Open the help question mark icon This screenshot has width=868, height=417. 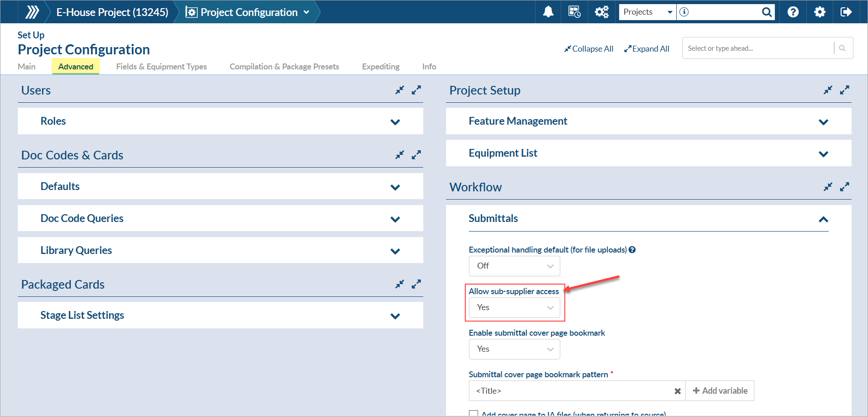click(x=793, y=12)
